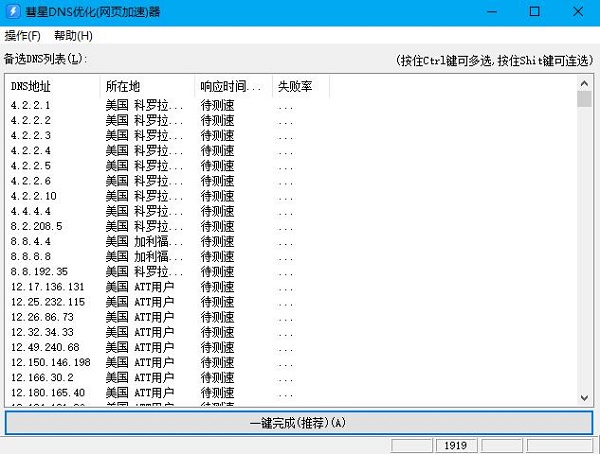Click scrollbar down arrow in DNS list
Image resolution: width=600 pixels, height=454 pixels.
point(585,400)
